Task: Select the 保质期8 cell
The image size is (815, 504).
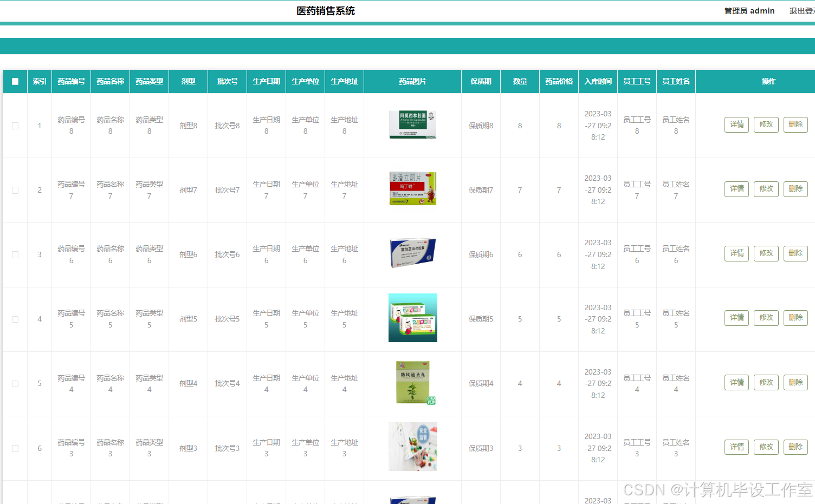Action: coord(481,126)
